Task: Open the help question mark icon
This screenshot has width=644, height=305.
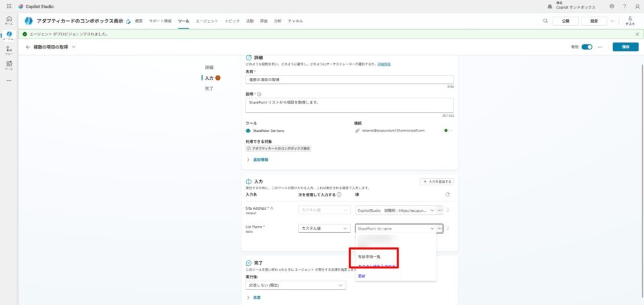Action: pyautogui.click(x=624, y=6)
